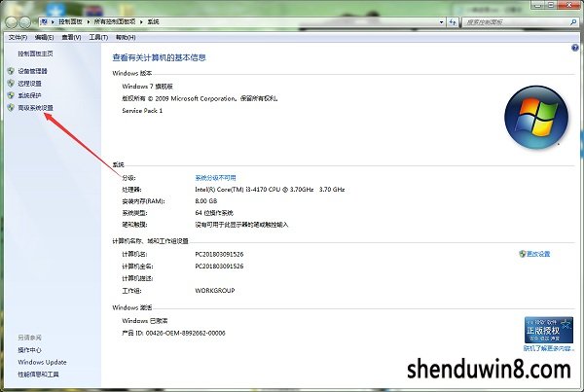Click the shield icon next to 设备管理器
This screenshot has height=392, width=584.
coord(11,71)
